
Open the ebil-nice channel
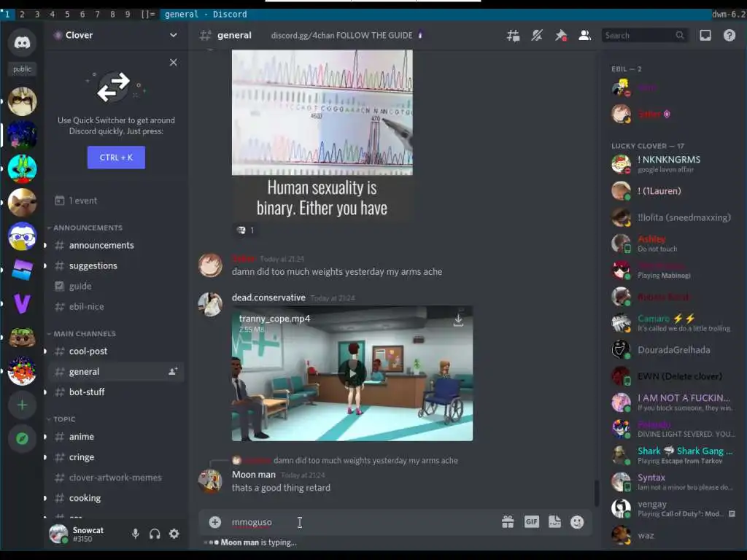116,307
